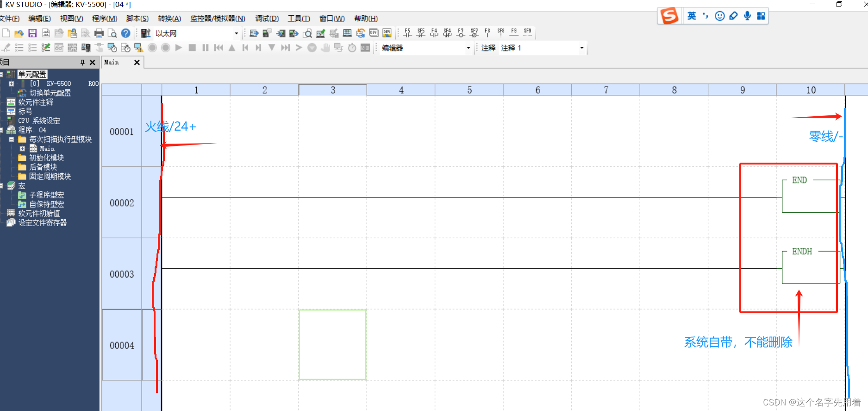
Task: Click the communication settings PLC icon
Action: pyautogui.click(x=146, y=33)
